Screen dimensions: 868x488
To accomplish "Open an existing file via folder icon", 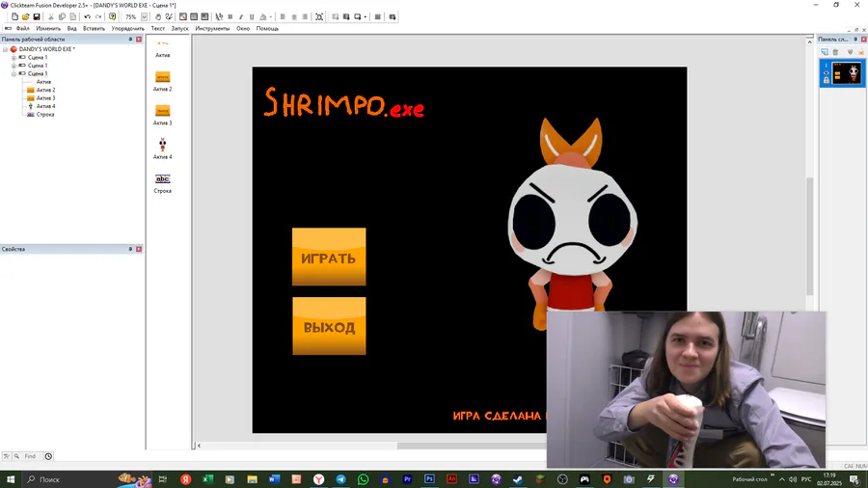I will click(25, 16).
